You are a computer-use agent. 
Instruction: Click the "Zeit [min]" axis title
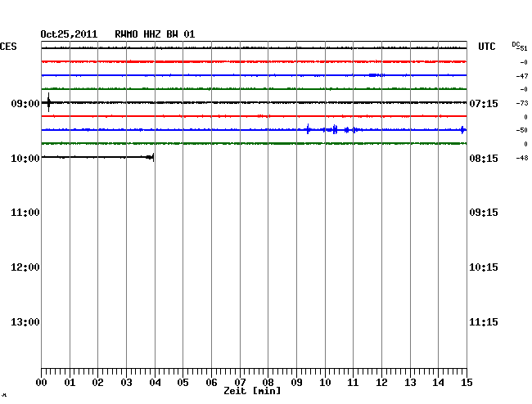coord(252,391)
